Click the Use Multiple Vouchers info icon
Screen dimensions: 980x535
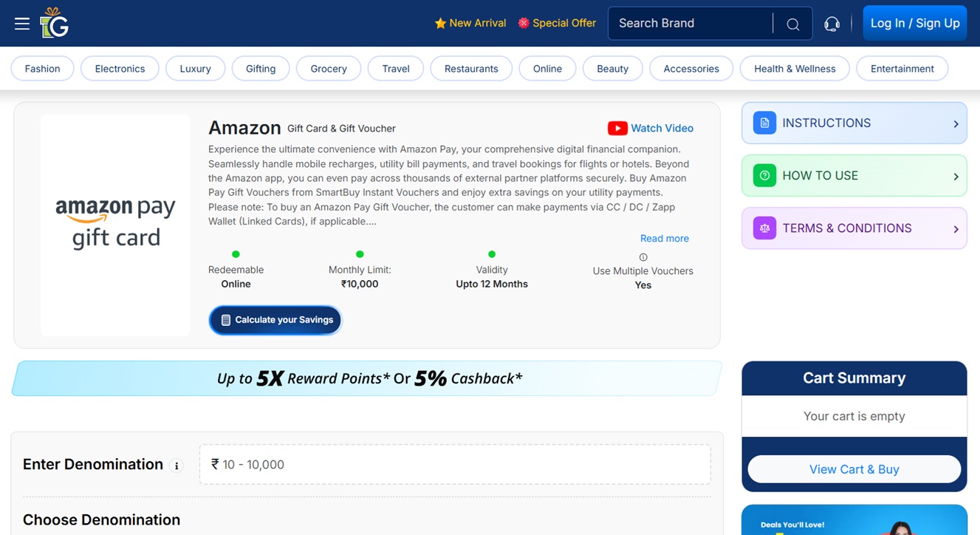coord(643,257)
